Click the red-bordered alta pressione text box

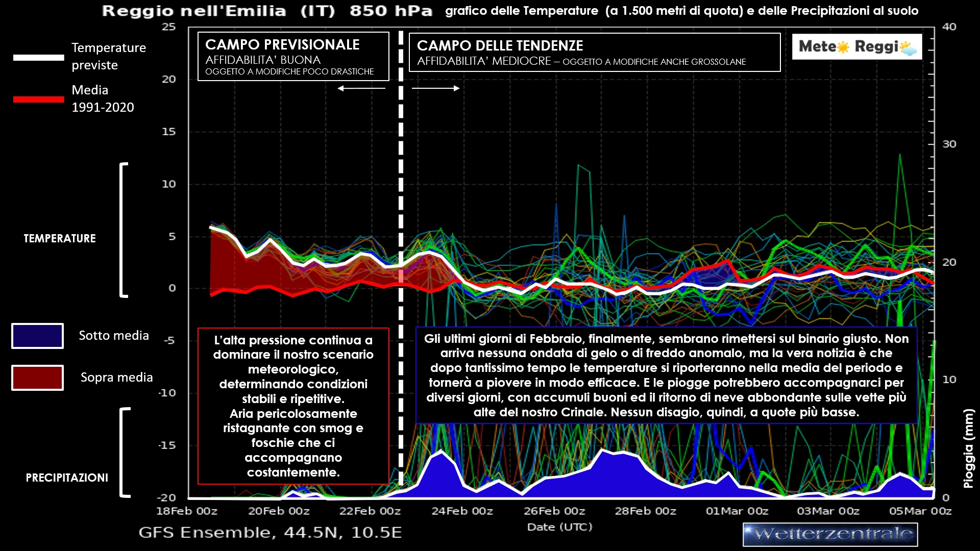[x=293, y=406]
